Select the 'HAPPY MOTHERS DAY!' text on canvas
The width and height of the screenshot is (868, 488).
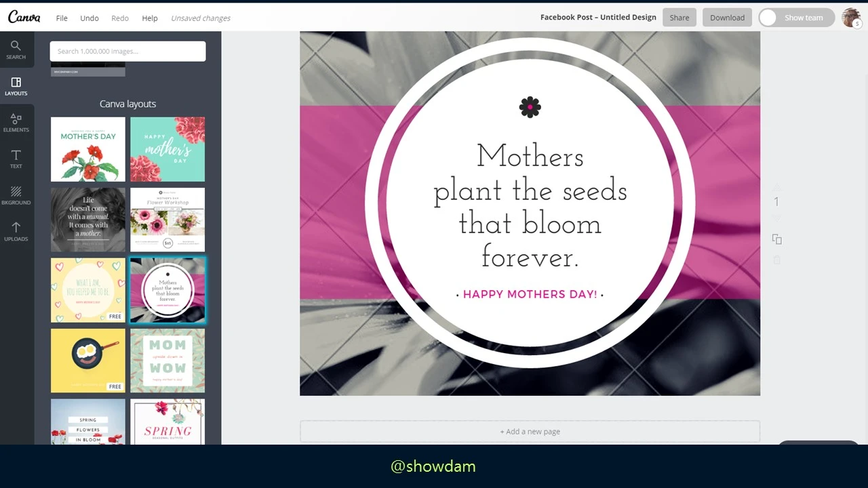pyautogui.click(x=530, y=294)
